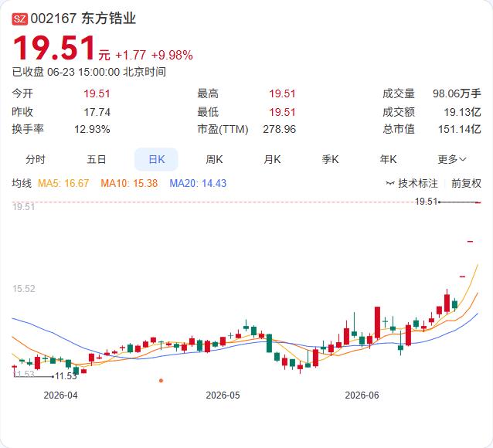Viewport: 493px width, 448px height.
Task: Click the 昨收 value 17.74
Action: [97, 112]
